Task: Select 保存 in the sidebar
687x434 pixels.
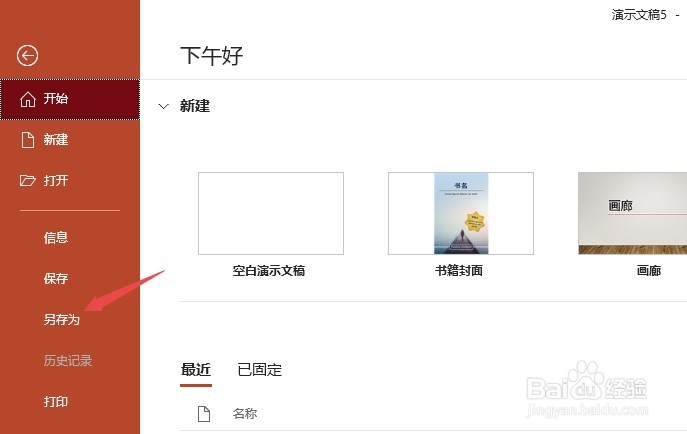Action: [56, 279]
